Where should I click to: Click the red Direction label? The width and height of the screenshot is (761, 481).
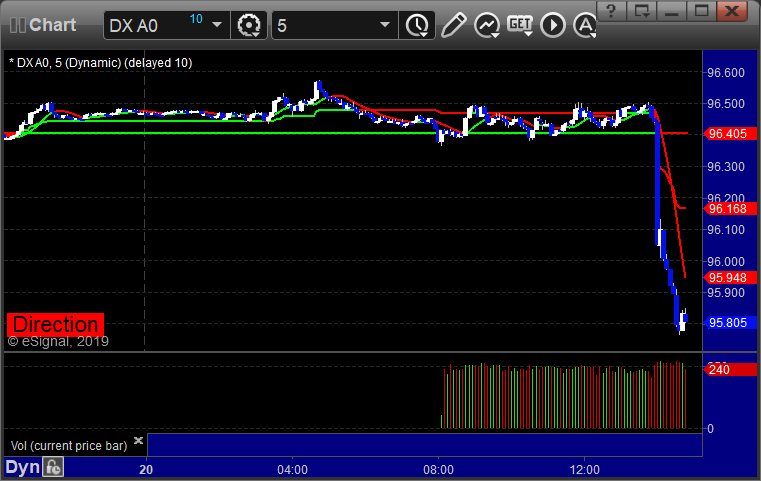click(x=55, y=324)
